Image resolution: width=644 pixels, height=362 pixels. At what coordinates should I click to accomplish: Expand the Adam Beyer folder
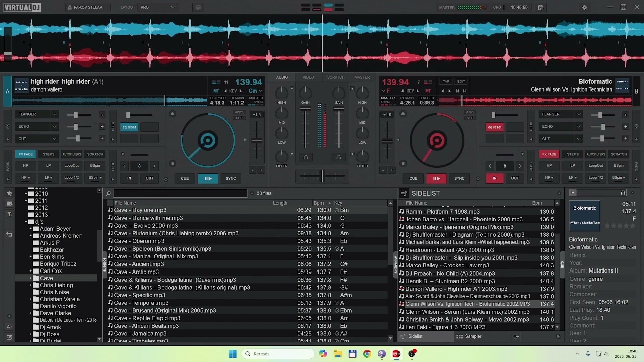tap(31, 229)
